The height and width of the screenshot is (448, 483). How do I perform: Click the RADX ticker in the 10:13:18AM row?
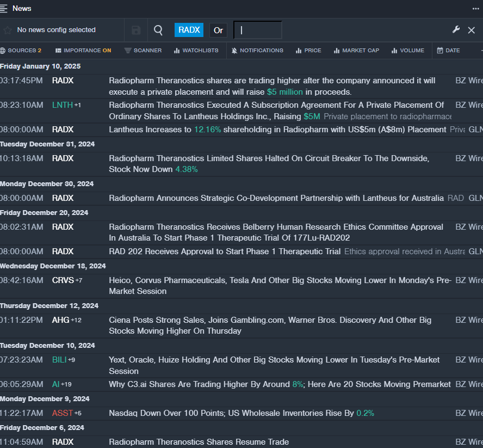pyautogui.click(x=63, y=158)
